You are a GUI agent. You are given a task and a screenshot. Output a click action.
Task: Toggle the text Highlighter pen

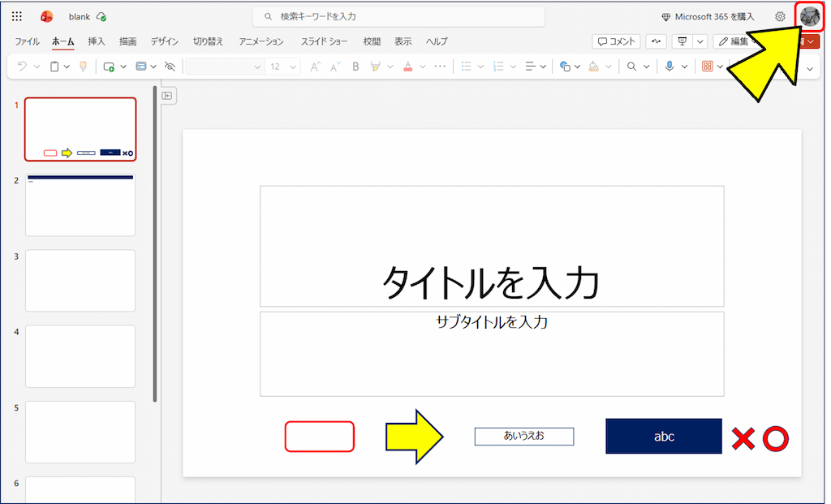(x=373, y=67)
